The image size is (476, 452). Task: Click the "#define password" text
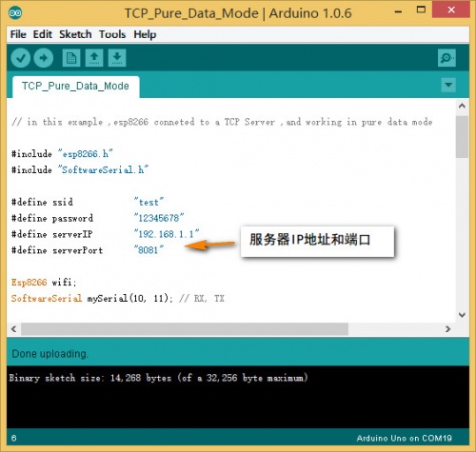(52, 218)
